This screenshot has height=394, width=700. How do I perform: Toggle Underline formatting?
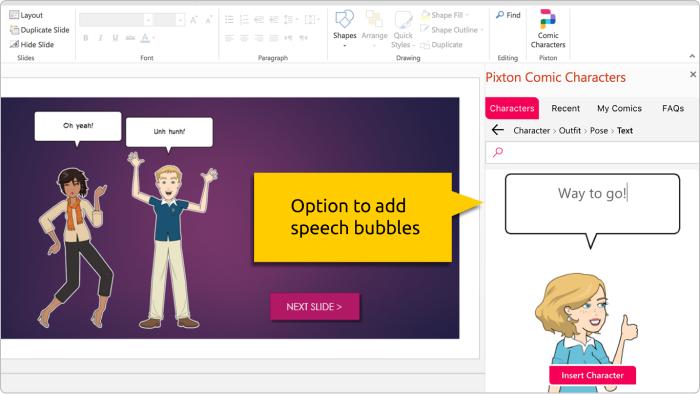pos(115,38)
